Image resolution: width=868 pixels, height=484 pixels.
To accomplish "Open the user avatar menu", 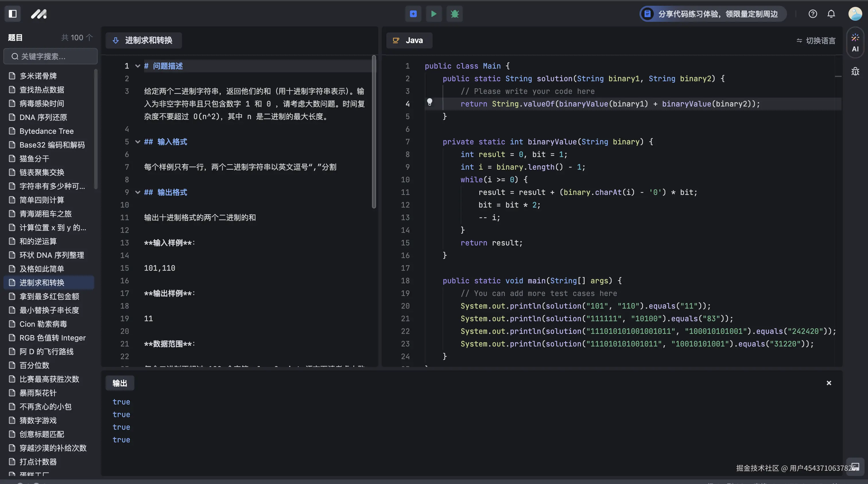I will pos(855,14).
